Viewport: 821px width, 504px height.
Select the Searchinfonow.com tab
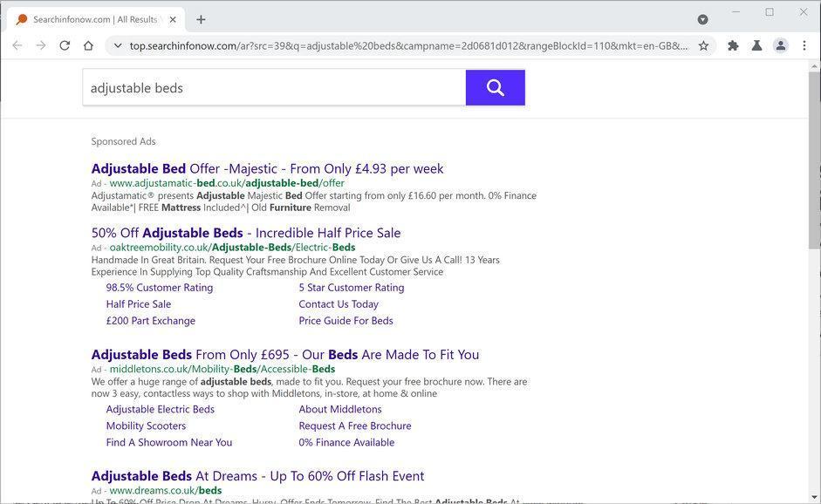point(95,19)
